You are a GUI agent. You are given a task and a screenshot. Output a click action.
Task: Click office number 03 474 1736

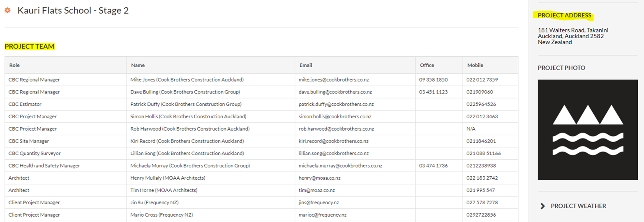click(434, 166)
